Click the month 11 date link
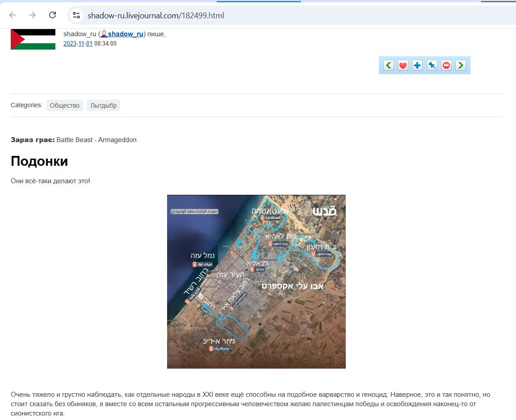 point(82,44)
